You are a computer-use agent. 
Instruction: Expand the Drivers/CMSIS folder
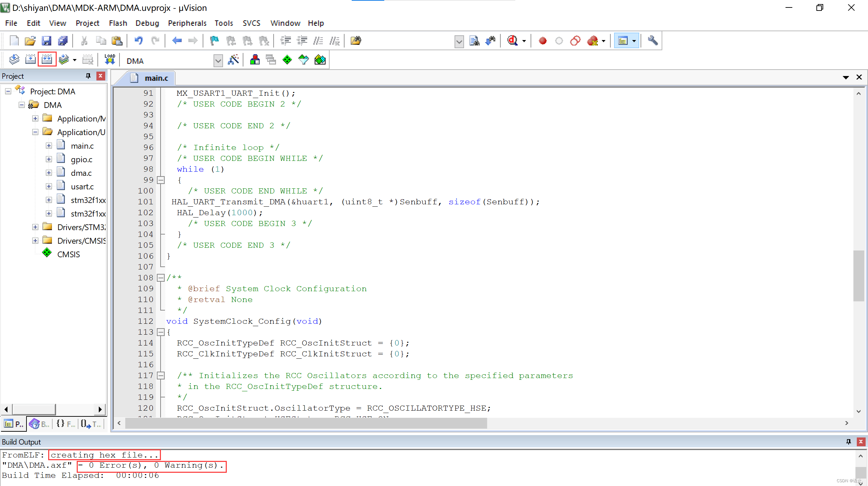click(35, 241)
